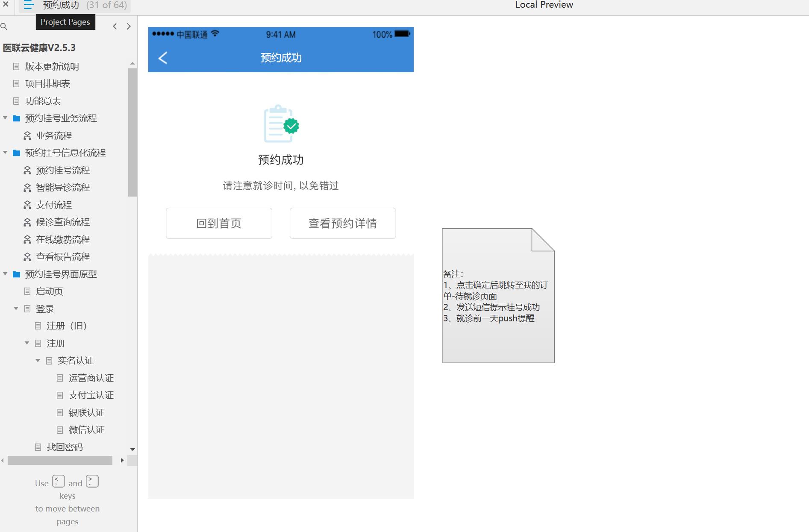This screenshot has width=809, height=532.
Task: Click the 预约挂号业务流程 folder icon
Action: click(x=16, y=118)
